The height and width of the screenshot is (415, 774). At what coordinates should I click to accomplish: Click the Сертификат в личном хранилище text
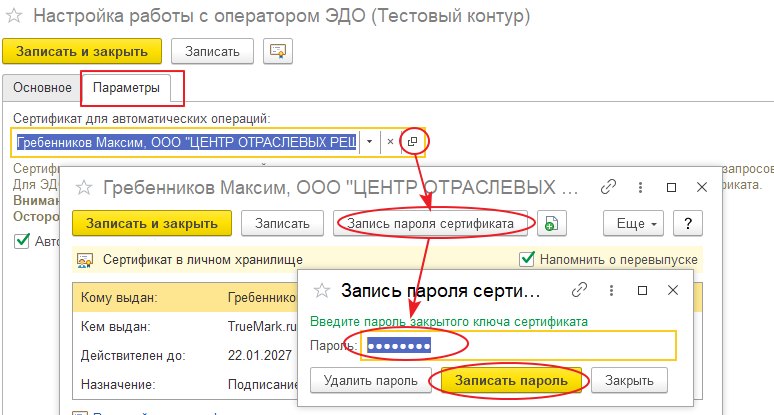tap(203, 260)
